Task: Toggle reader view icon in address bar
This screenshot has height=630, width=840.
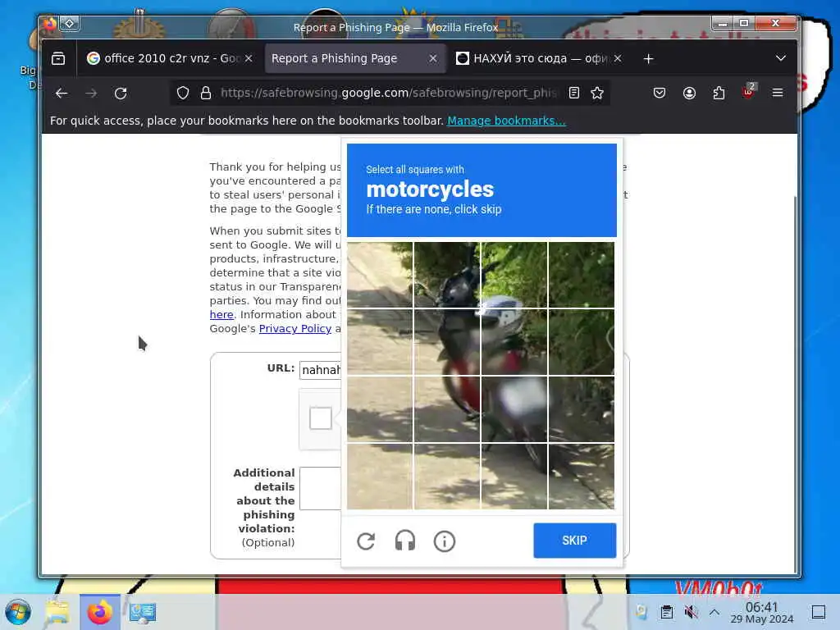Action: coord(573,94)
